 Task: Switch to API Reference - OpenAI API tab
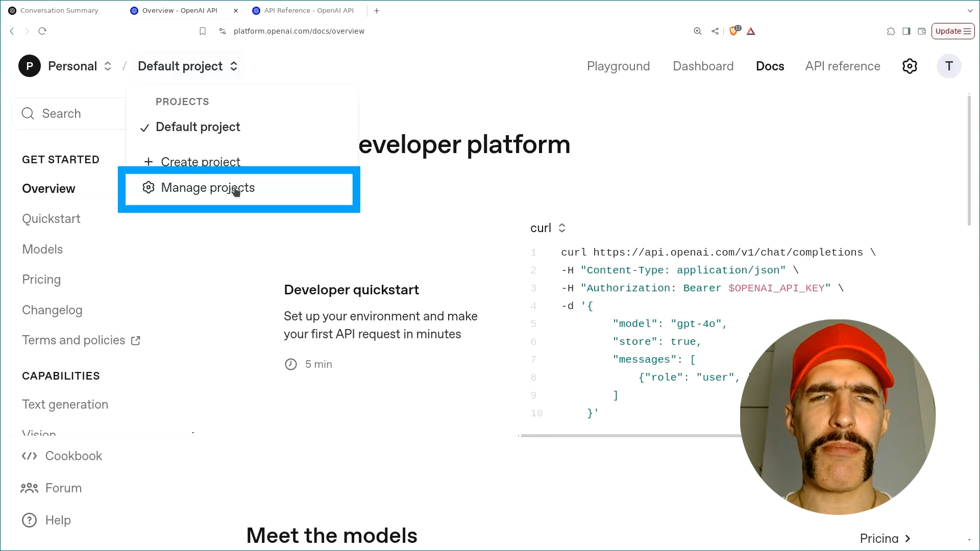309,11
